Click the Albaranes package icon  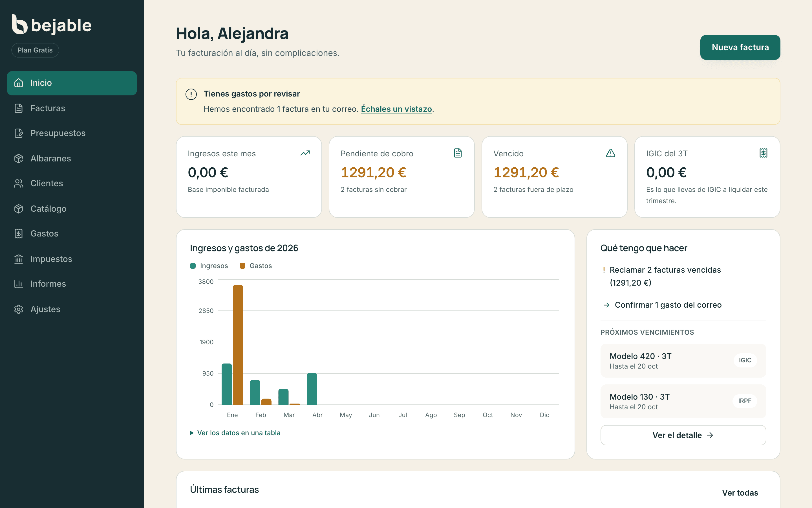pos(18,159)
